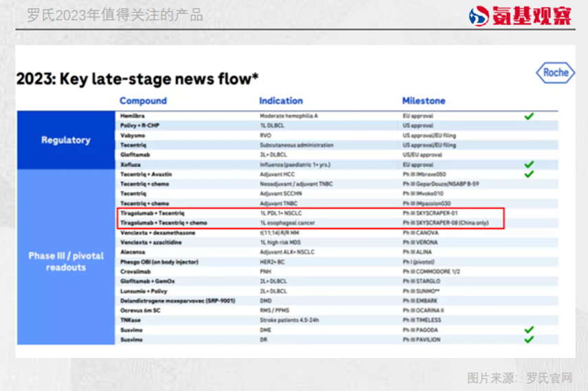Click the Glofitamab + GemOx compound
588x391 pixels.
point(144,281)
